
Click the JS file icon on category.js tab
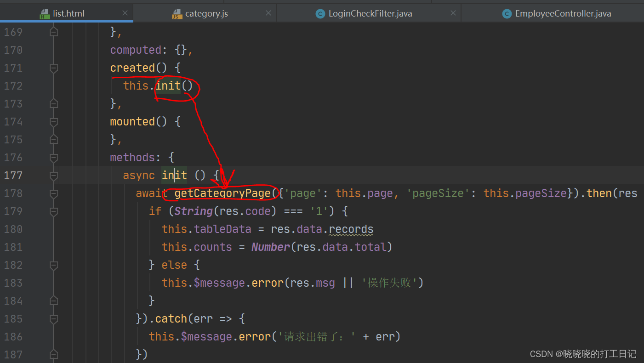177,14
